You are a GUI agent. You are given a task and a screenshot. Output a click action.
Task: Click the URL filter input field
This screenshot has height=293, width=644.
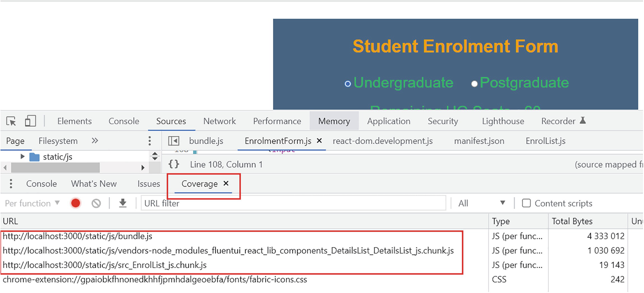(x=293, y=203)
